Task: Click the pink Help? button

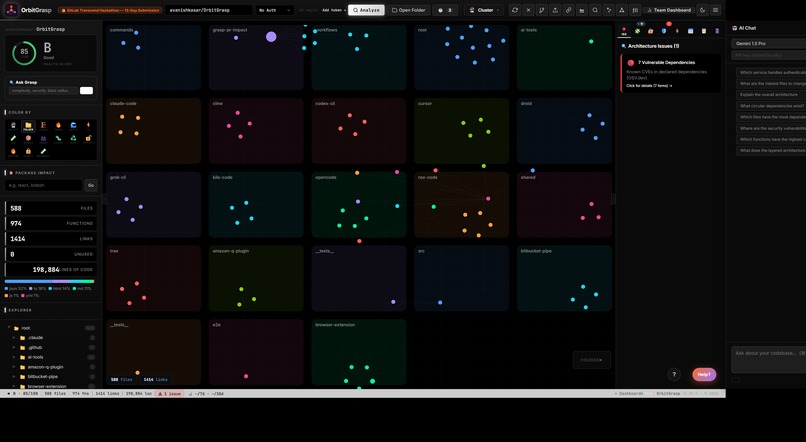Action: point(704,375)
